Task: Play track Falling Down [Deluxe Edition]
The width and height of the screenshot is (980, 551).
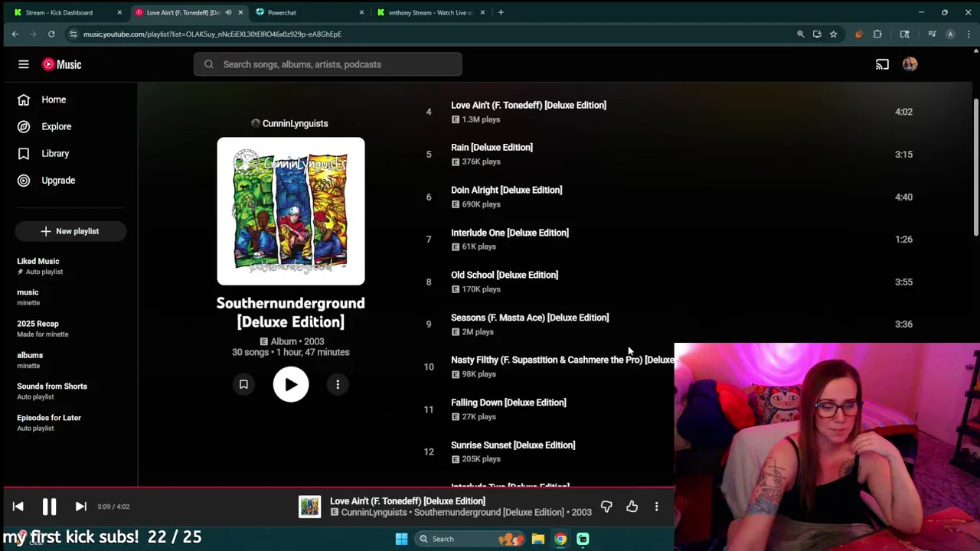Action: coord(508,403)
